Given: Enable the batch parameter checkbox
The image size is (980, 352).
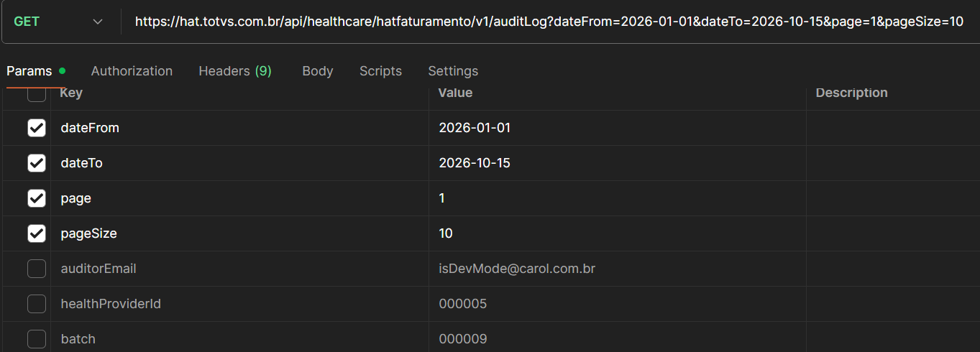Looking at the screenshot, I should tap(37, 339).
